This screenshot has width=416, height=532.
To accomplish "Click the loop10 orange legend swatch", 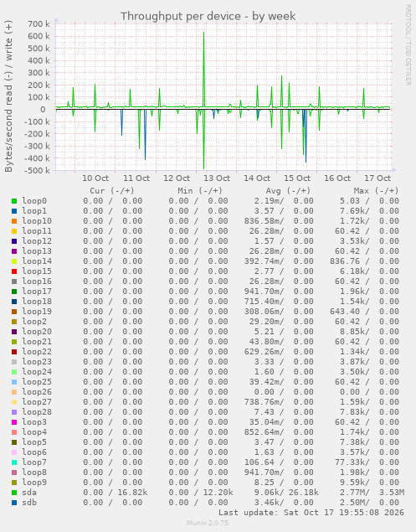I will pyautogui.click(x=14, y=221).
